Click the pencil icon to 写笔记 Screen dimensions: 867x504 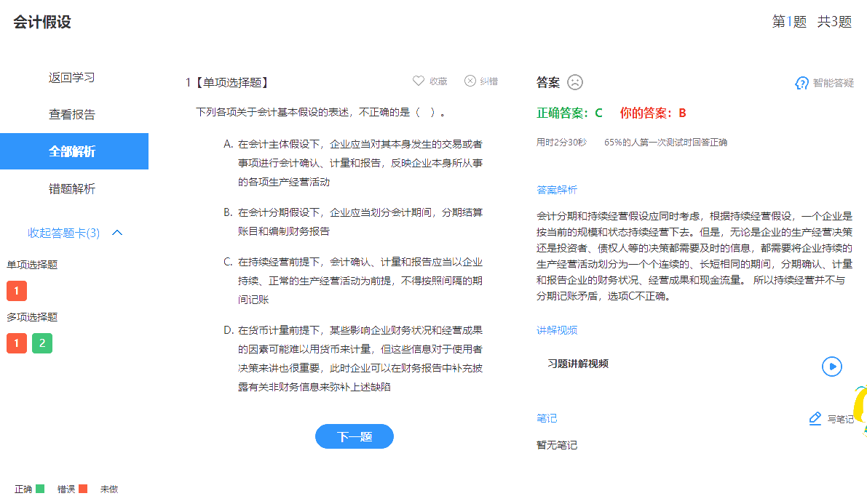pyautogui.click(x=815, y=418)
